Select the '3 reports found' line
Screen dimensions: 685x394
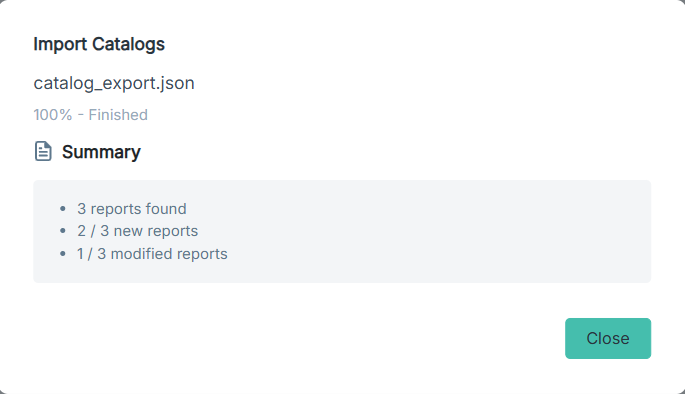coord(132,209)
